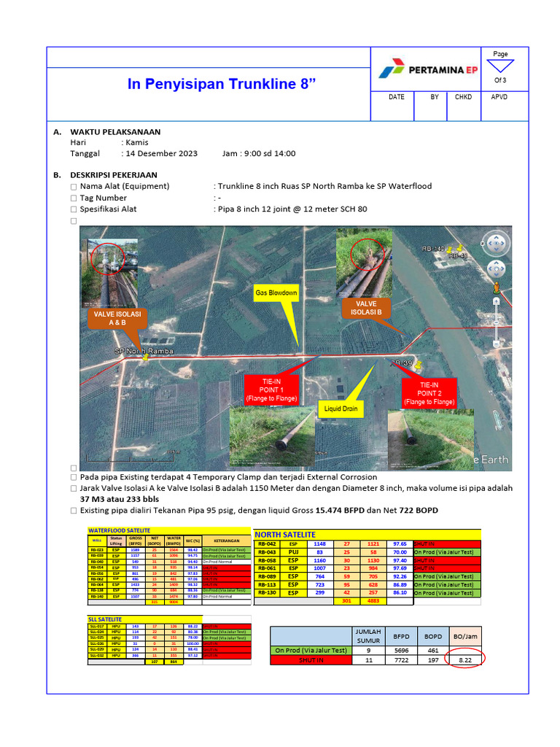The image size is (560, 747).
Task: Click the 'WATERFLOOD SATELITE' table title
Action: (x=119, y=530)
